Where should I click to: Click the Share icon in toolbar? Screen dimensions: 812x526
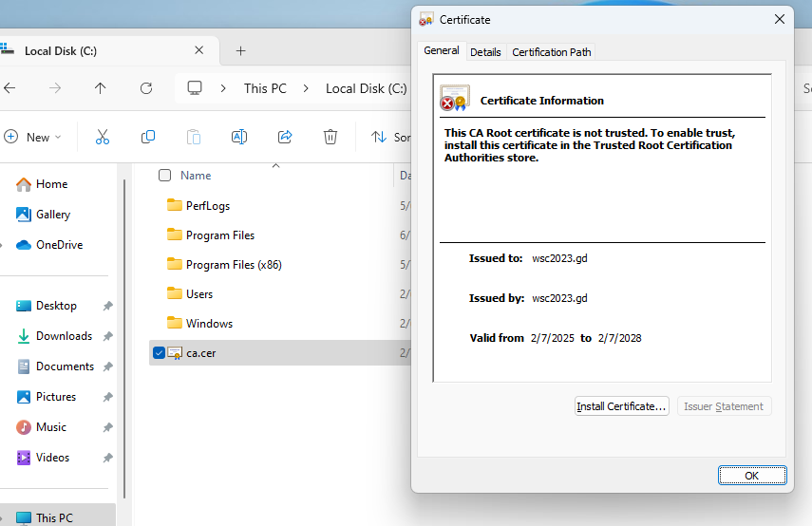coord(285,137)
